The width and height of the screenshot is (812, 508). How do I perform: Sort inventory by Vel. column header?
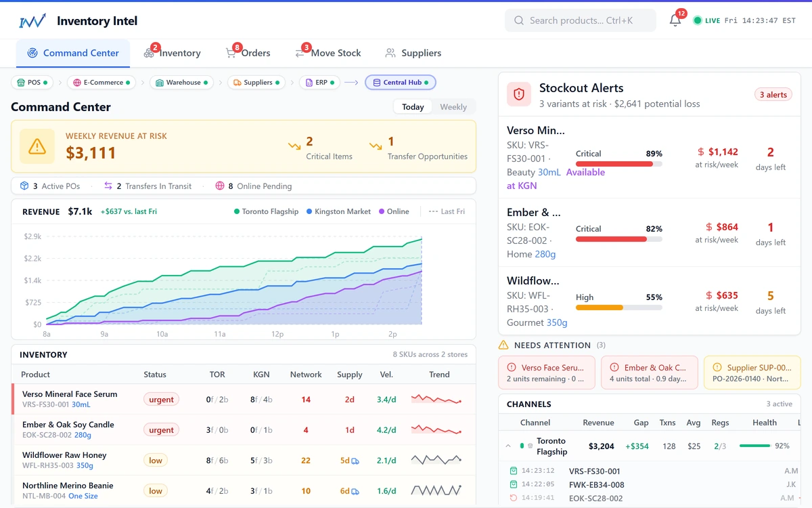(x=386, y=375)
